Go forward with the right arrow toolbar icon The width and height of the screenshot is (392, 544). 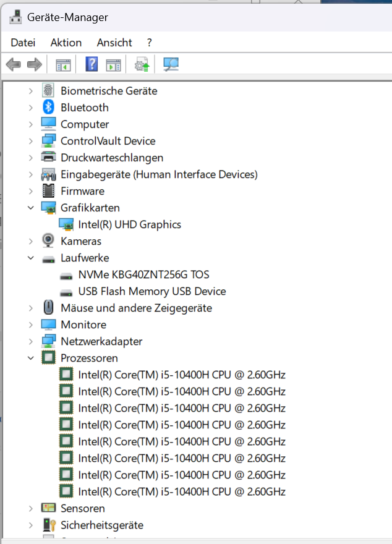(x=35, y=64)
